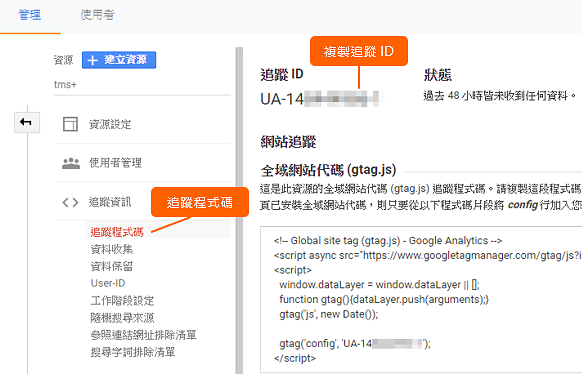Image resolution: width=582 pixels, height=375 pixels.
Task: Click the gtag('config' code line
Action: [355, 344]
